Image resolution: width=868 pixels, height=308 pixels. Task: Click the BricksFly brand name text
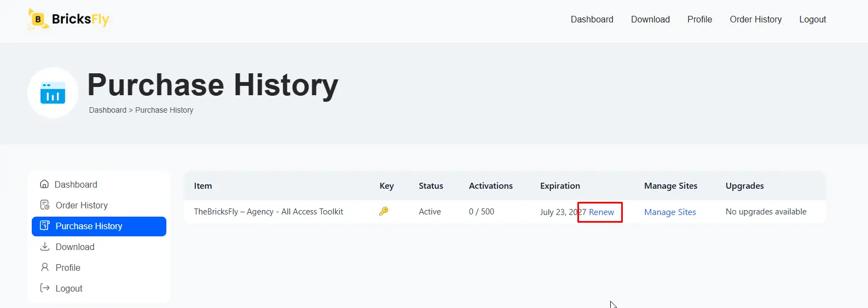pos(80,19)
